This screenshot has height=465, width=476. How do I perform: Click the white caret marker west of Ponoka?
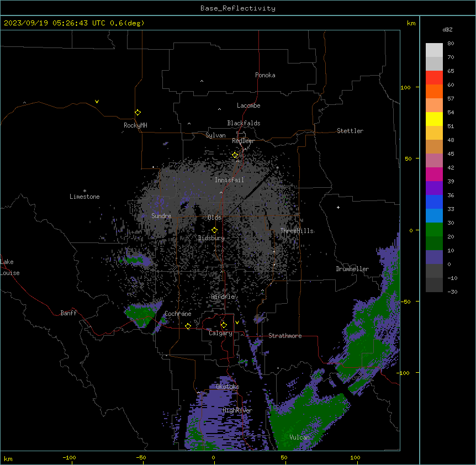tap(202, 81)
